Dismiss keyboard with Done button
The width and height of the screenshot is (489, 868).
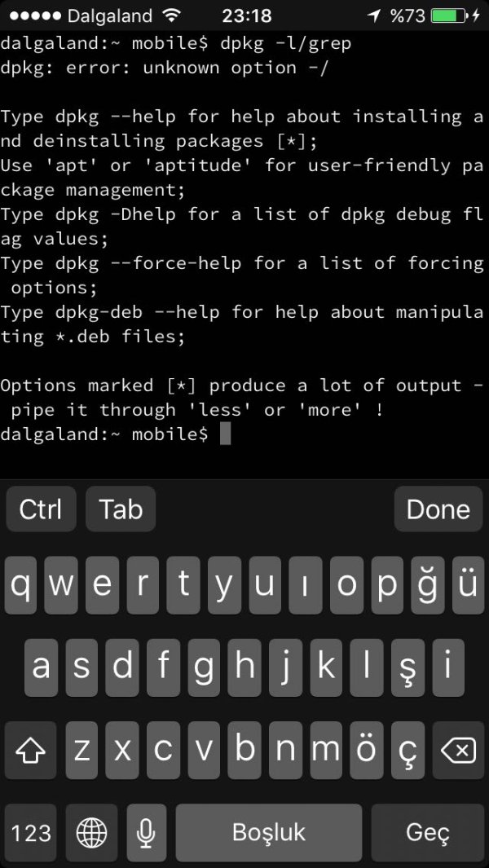(438, 509)
